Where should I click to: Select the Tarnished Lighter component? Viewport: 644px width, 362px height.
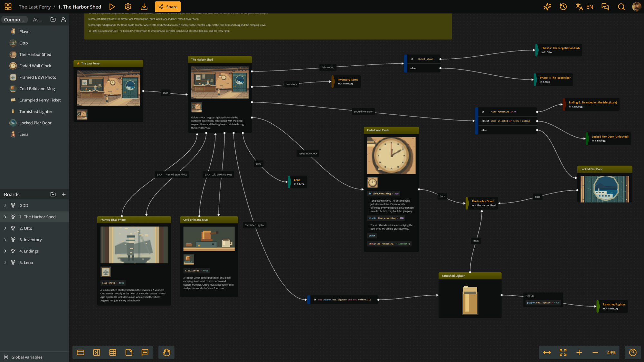pos(34,111)
